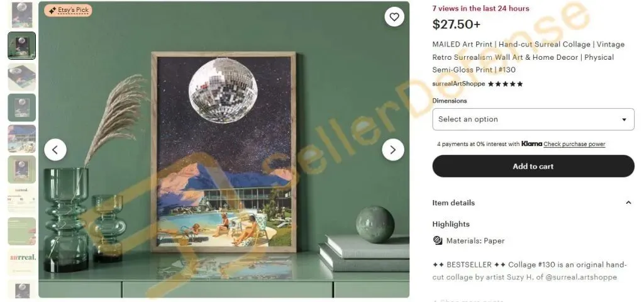Image resolution: width=644 pixels, height=302 pixels.
Task: Click the Materials paper highlight icon
Action: [x=438, y=240]
